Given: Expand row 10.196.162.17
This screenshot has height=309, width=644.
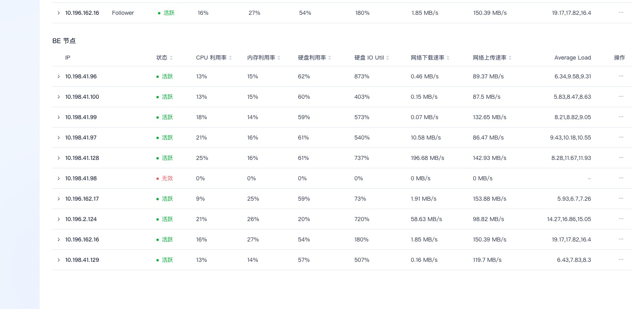Looking at the screenshot, I should pyautogui.click(x=58, y=199).
